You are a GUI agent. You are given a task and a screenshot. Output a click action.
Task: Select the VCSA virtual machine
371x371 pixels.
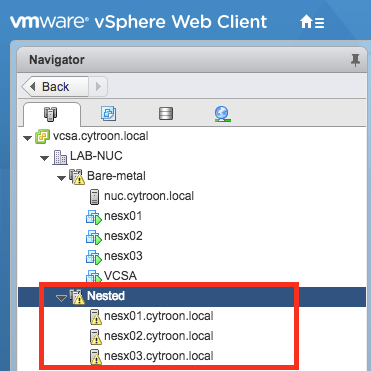coord(120,276)
